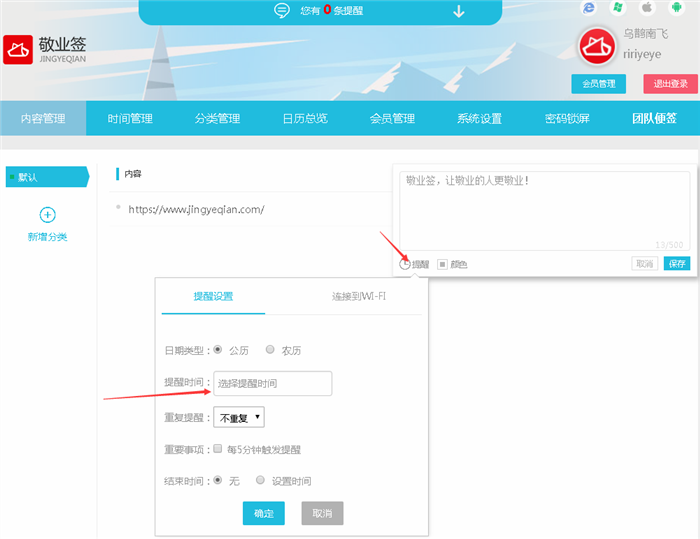Open the user avatar for riiyeye

pos(597,46)
